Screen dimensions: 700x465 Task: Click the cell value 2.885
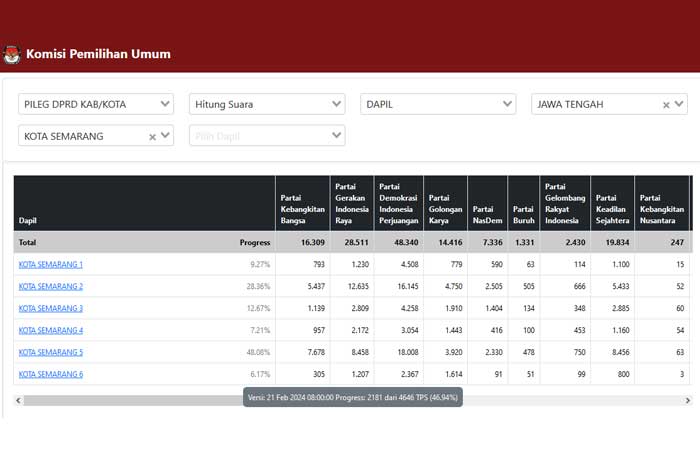pos(621,308)
